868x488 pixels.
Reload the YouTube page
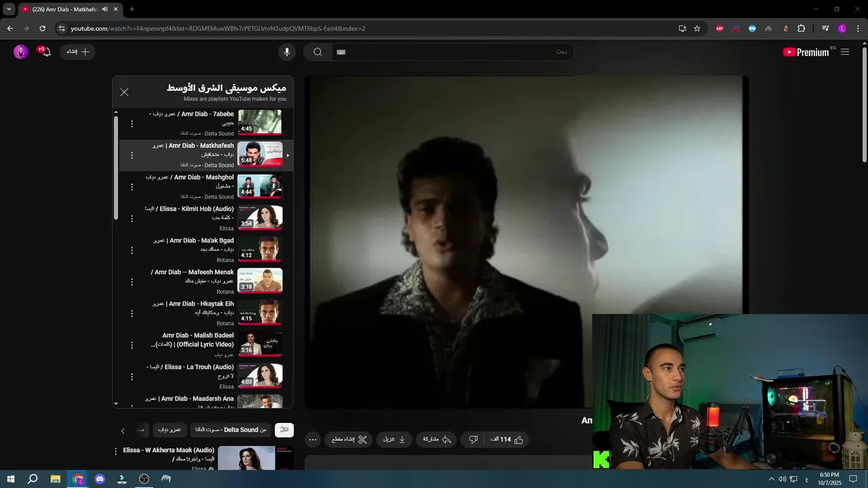42,28
